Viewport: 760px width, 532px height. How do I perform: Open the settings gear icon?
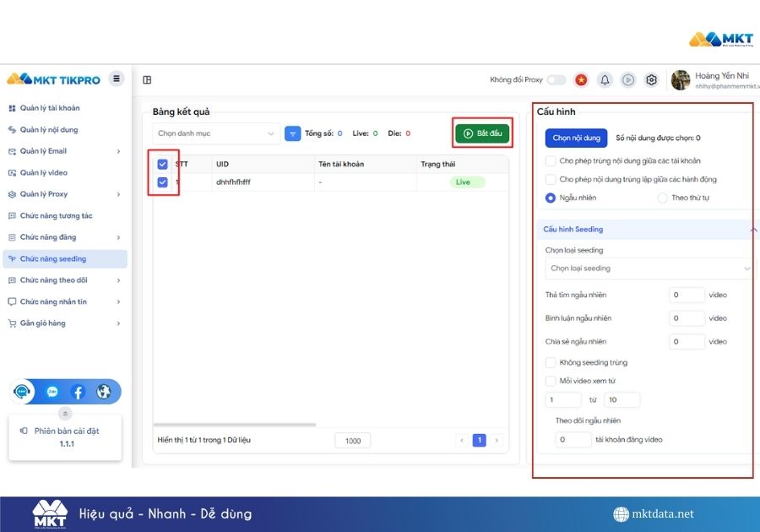coord(651,80)
